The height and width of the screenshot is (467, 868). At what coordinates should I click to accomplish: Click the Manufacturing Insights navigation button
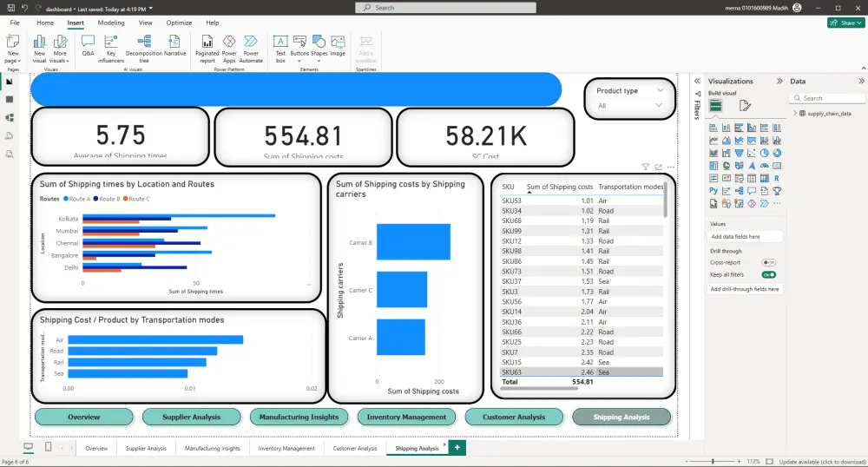point(299,417)
